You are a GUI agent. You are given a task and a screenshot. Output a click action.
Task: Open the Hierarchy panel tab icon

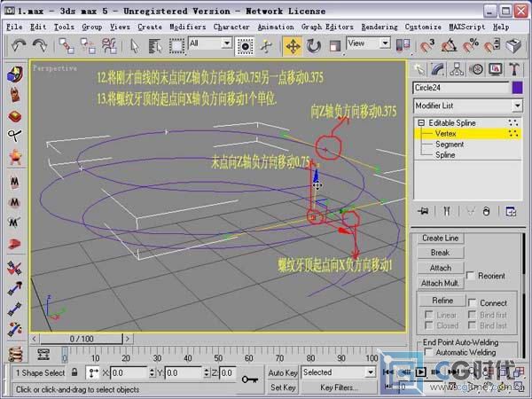(457, 69)
